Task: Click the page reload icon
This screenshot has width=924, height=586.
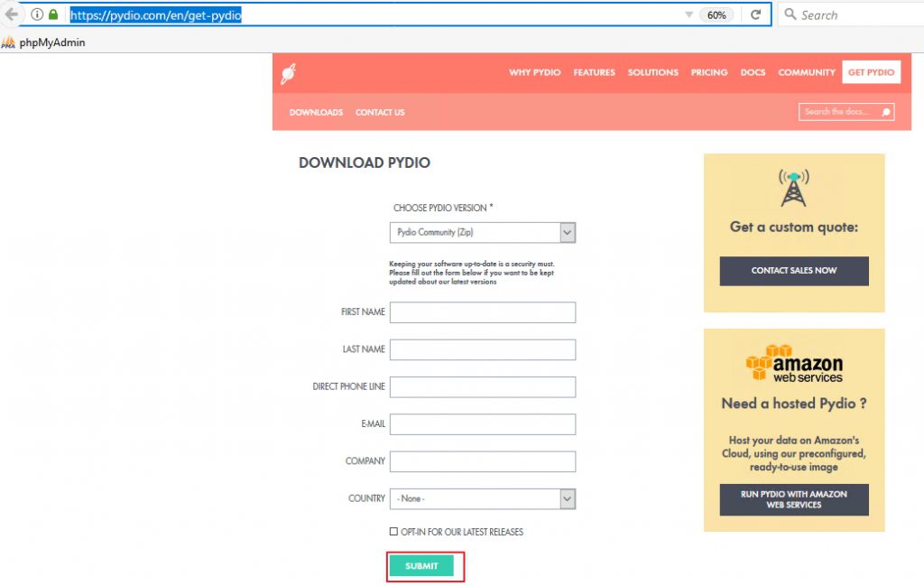Action: (x=755, y=14)
